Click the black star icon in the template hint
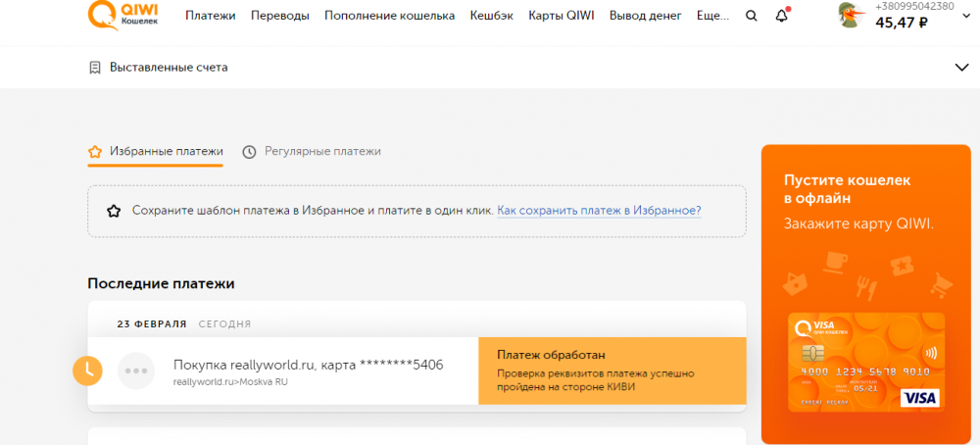This screenshot has width=980, height=445. (x=113, y=211)
